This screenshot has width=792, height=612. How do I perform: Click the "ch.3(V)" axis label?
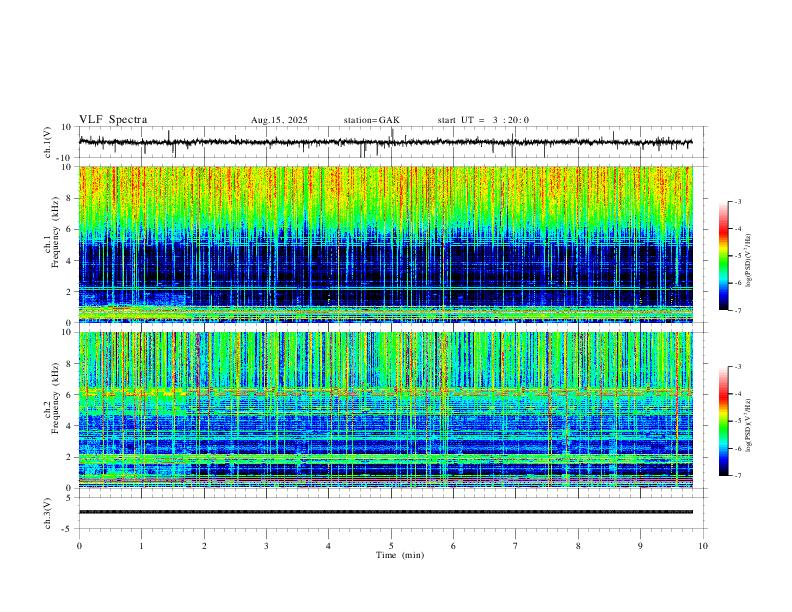(x=48, y=514)
